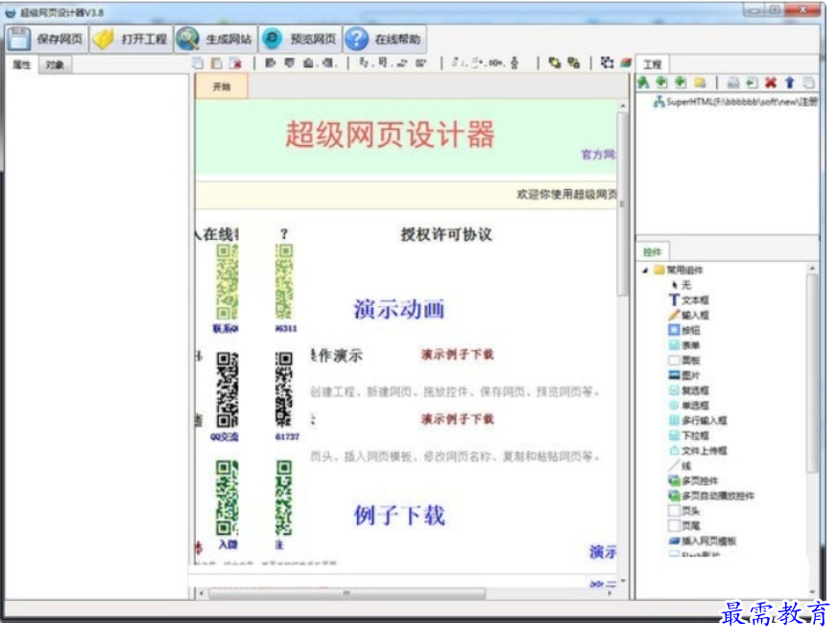Screen dimensions: 838x644
Task: Click the blank-page icon starting the editor toolbar
Action: tap(199, 63)
